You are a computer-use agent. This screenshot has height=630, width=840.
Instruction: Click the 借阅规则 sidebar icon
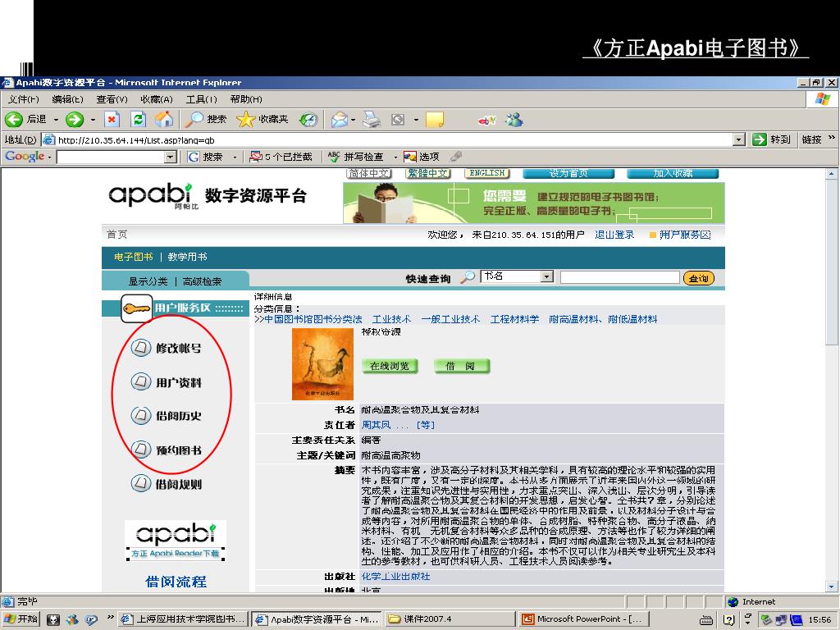[141, 483]
